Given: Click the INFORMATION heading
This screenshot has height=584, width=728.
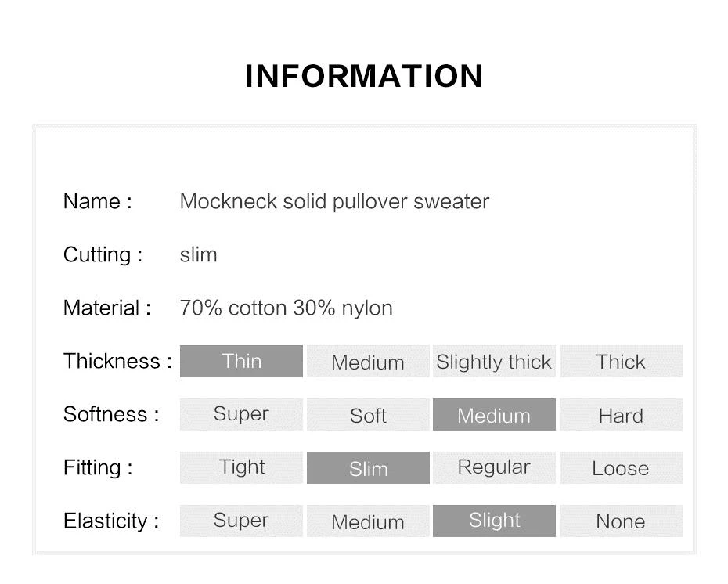Looking at the screenshot, I should (364, 76).
